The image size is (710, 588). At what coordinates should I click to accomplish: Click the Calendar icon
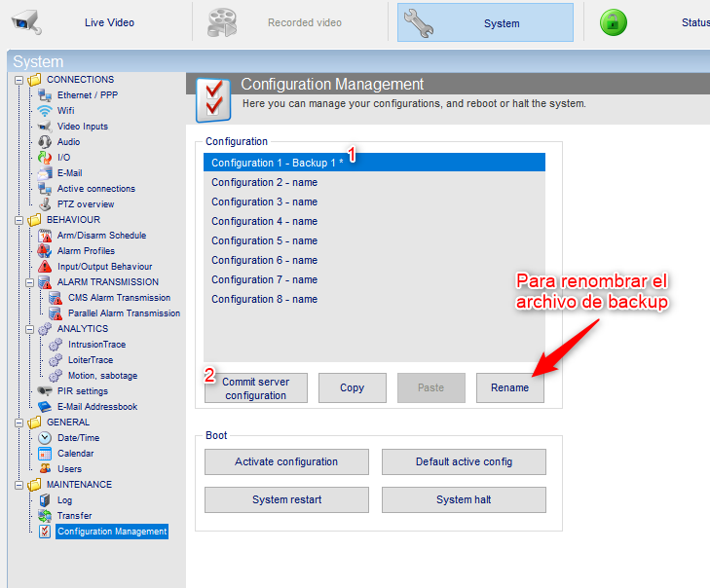(x=45, y=454)
